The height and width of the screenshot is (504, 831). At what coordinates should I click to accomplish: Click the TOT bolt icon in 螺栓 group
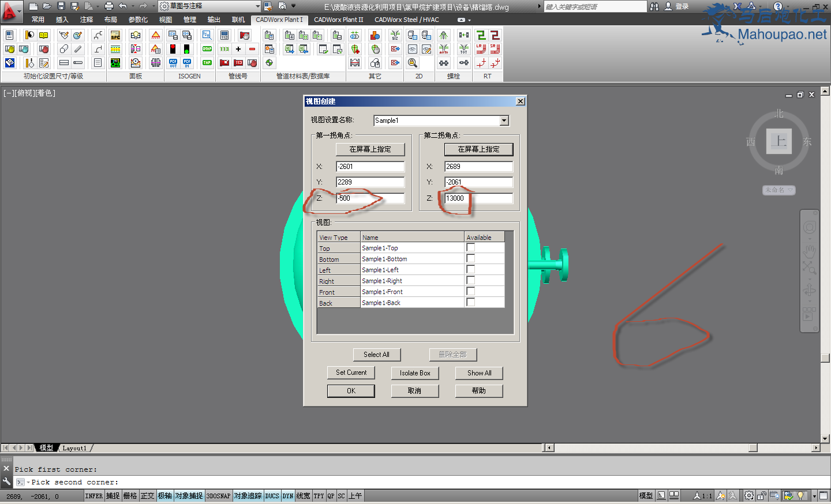pyautogui.click(x=464, y=49)
